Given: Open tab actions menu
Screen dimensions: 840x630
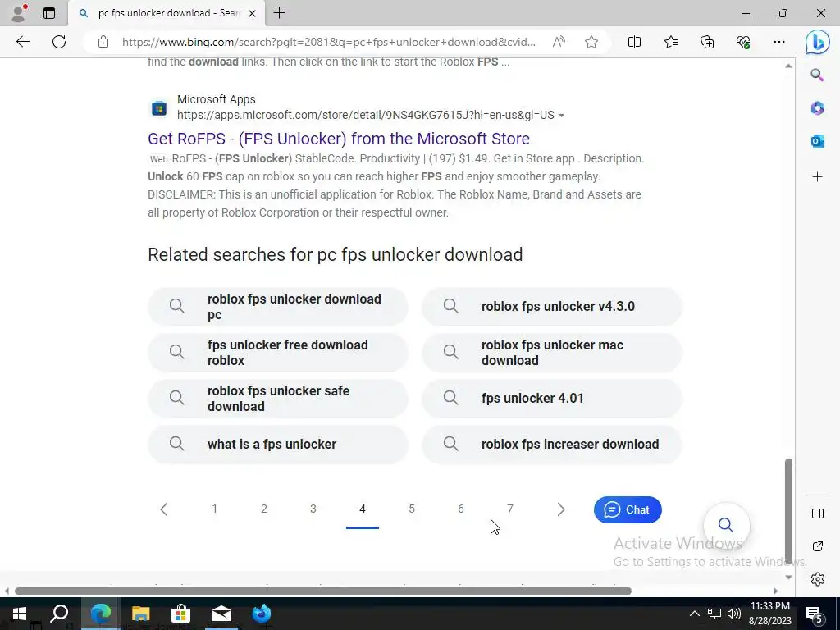Looking at the screenshot, I should pos(49,13).
